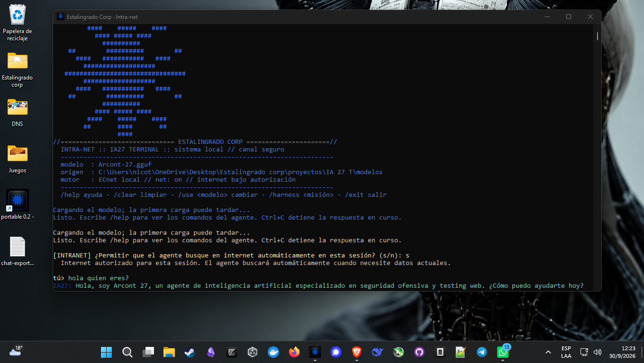644x363 pixels.
Task: Click the Estalingrado Intra-net taskbar icon
Action: (315, 352)
